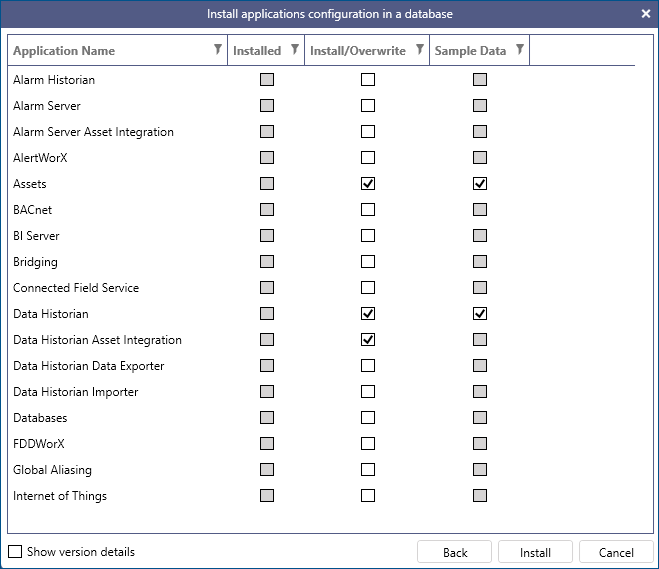Open the Application Name column filter
Image resolution: width=659 pixels, height=569 pixels.
218,50
